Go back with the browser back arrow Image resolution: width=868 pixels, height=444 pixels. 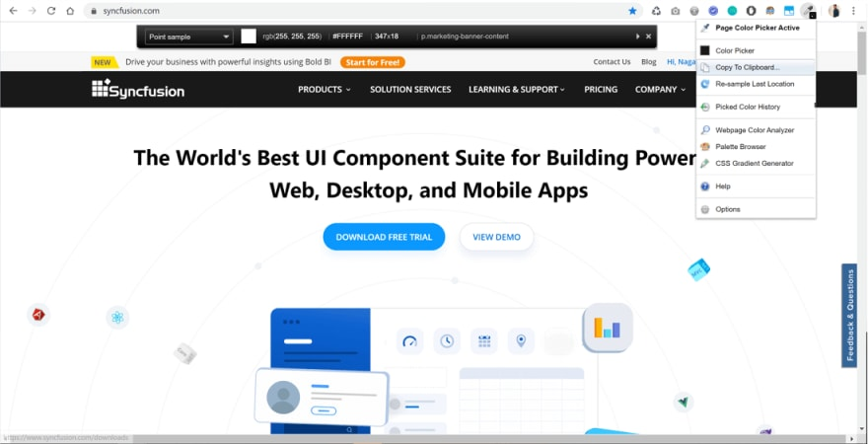tap(13, 11)
